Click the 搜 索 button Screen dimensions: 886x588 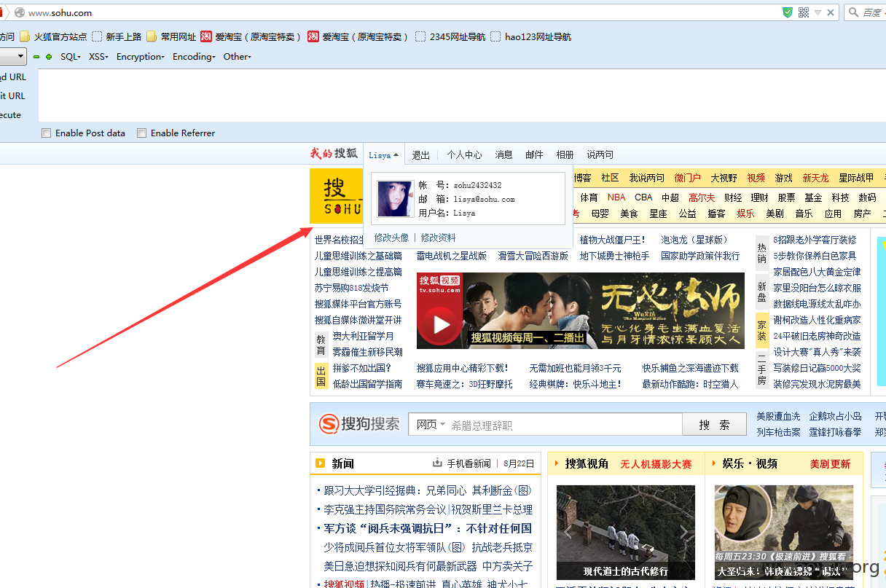714,425
